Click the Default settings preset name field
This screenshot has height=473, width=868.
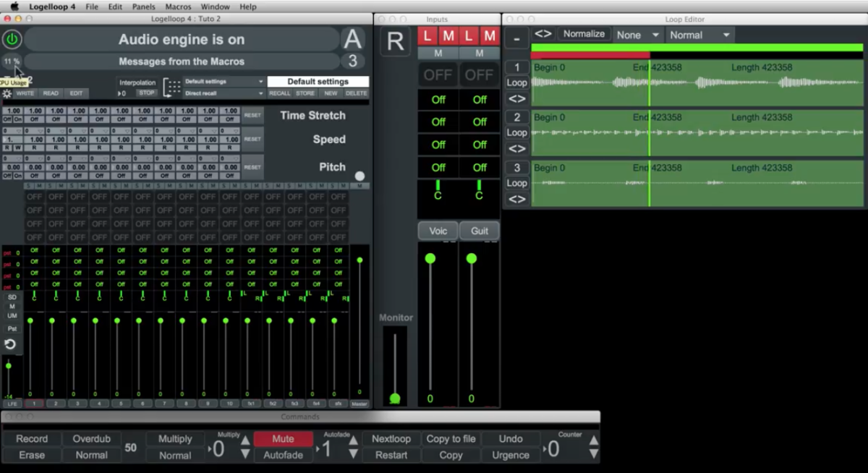318,82
